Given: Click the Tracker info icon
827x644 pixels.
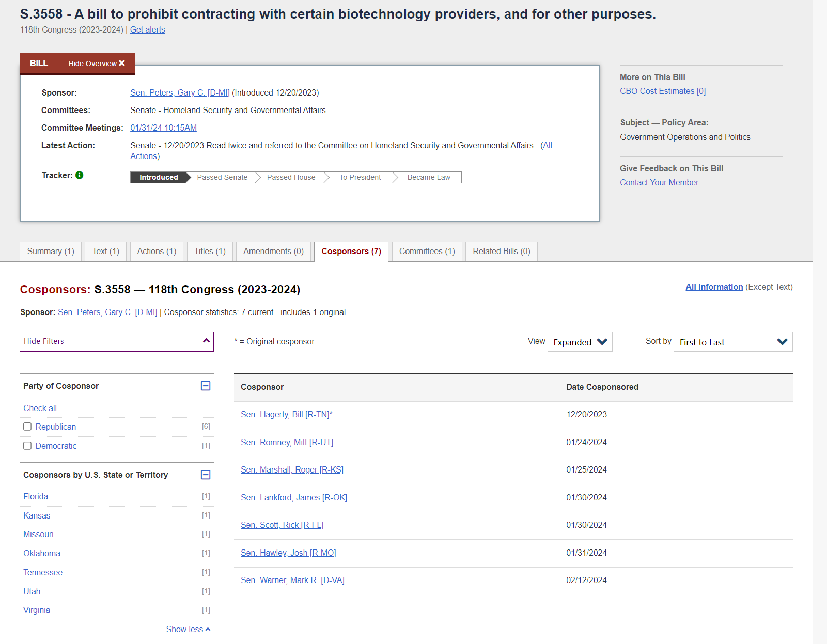Looking at the screenshot, I should tap(79, 175).
